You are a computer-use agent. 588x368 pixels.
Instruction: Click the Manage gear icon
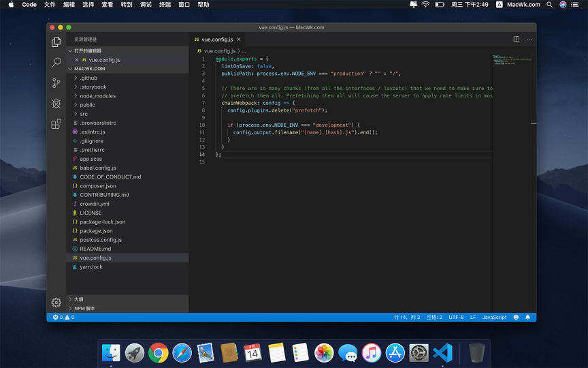click(56, 303)
